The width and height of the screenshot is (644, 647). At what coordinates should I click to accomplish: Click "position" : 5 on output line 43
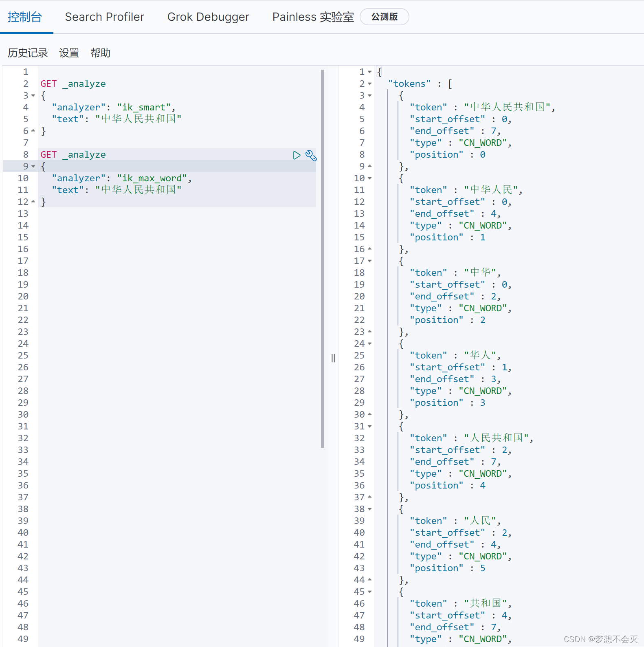[448, 568]
